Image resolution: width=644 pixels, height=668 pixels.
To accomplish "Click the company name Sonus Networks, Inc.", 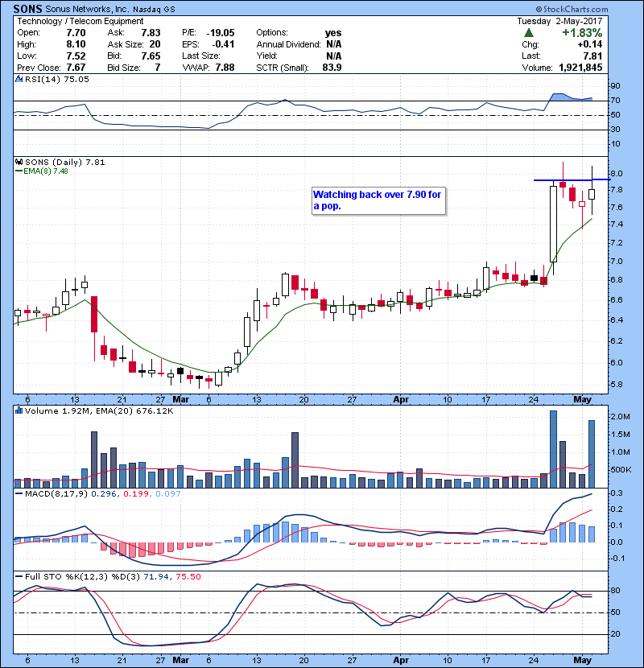I will (x=87, y=9).
